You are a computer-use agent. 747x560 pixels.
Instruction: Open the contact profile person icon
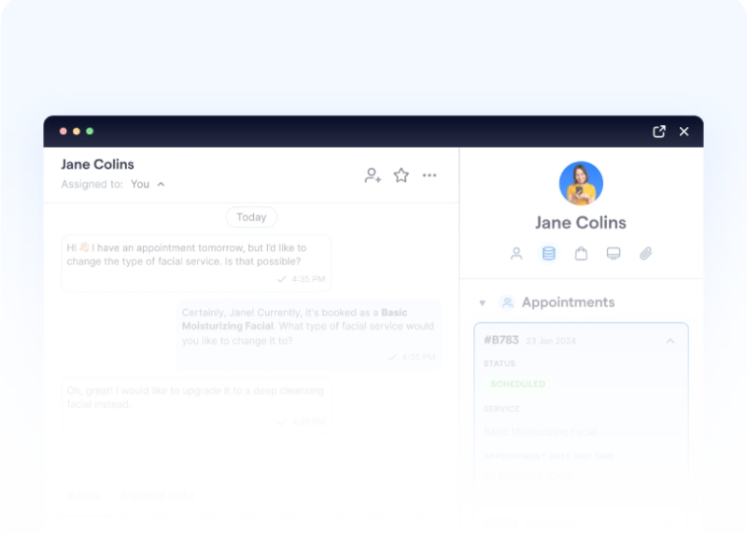tap(516, 253)
